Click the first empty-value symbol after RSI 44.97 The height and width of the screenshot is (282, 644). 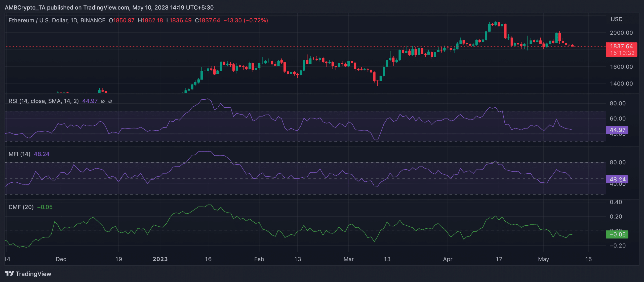(103, 101)
